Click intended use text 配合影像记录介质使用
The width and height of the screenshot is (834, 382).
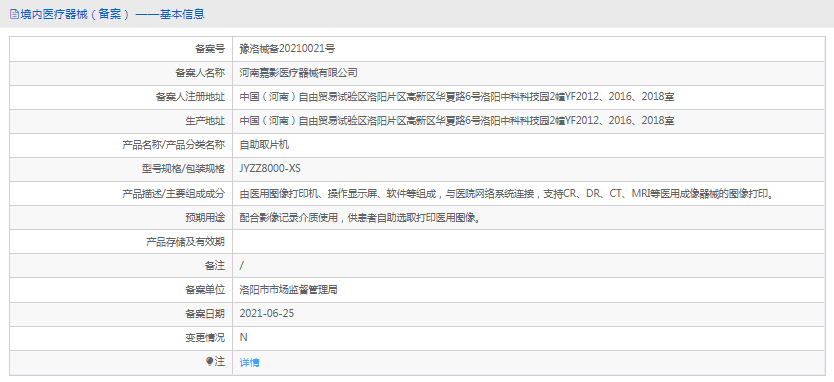pos(360,218)
